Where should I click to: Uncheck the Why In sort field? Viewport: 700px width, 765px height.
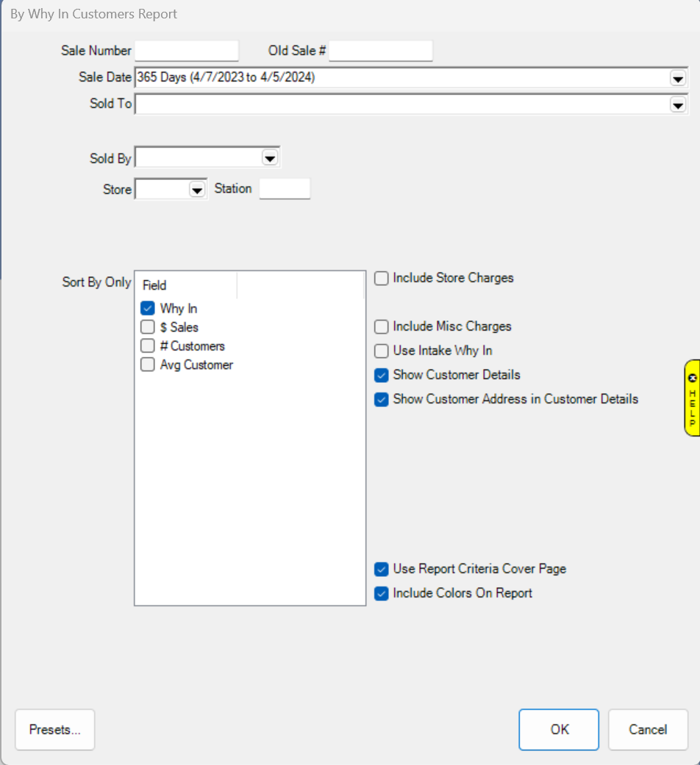point(148,309)
